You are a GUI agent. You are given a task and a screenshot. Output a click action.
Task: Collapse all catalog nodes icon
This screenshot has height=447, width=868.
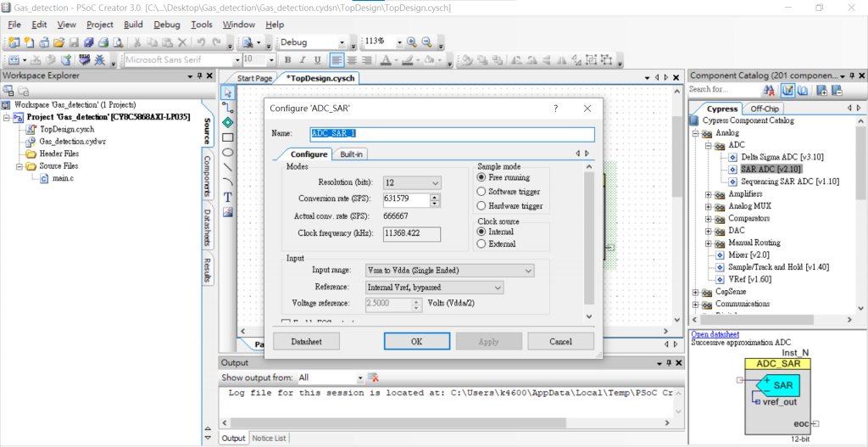click(837, 90)
